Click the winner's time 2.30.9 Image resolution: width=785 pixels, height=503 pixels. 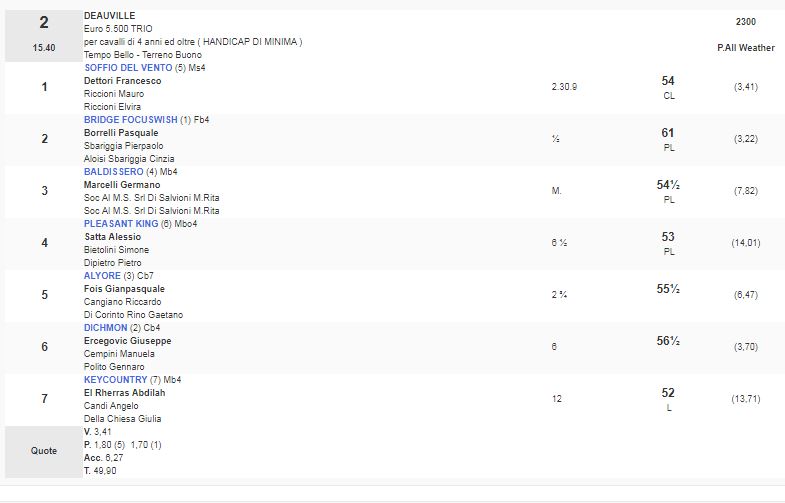tap(564, 87)
